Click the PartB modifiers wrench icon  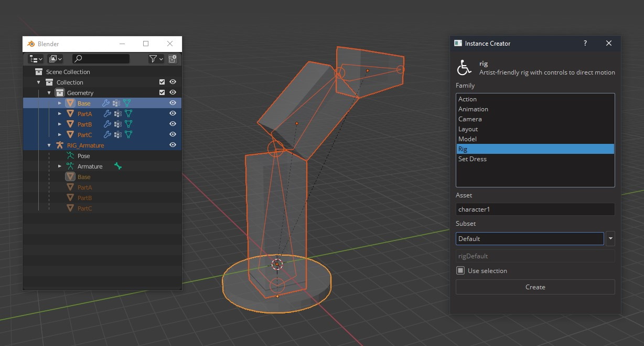coord(107,124)
